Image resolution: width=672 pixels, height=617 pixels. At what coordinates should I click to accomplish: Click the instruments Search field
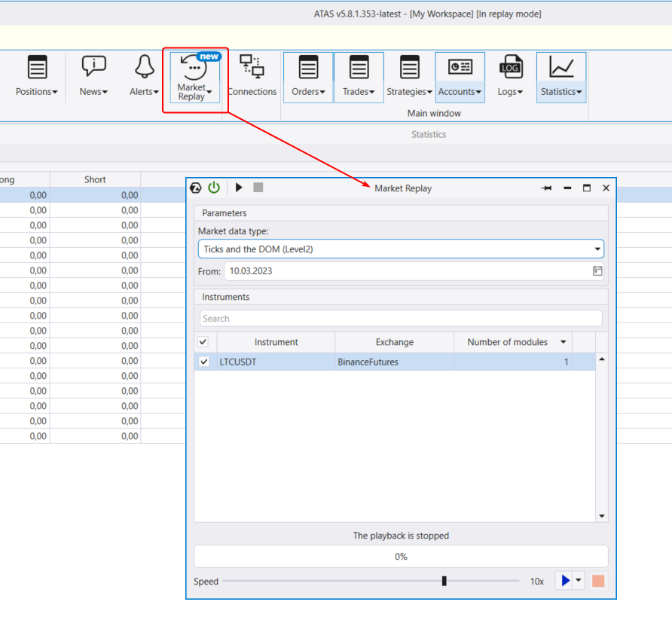(x=401, y=319)
